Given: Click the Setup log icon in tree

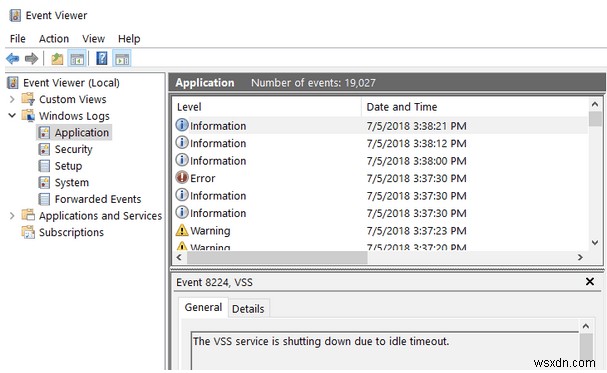Looking at the screenshot, I should pos(44,166).
